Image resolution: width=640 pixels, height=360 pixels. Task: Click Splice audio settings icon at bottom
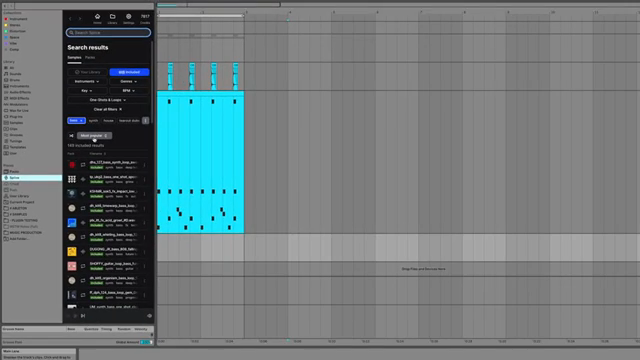(149, 316)
